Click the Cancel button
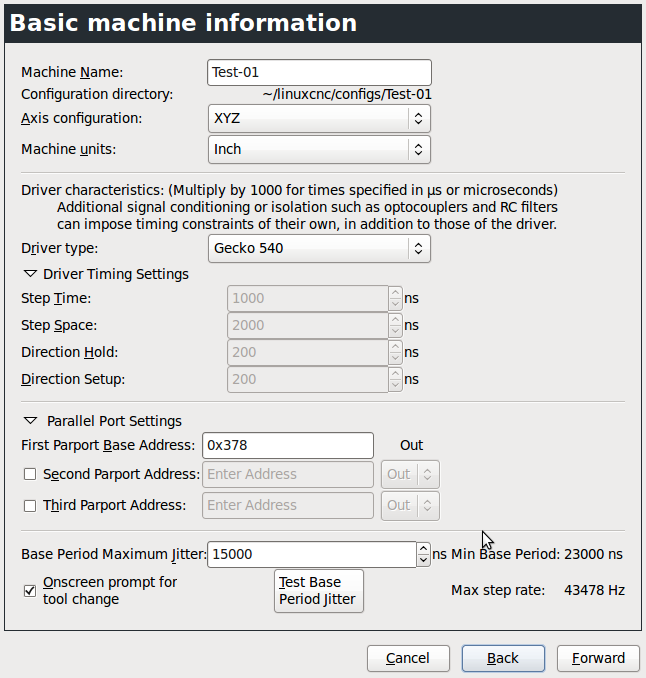The image size is (646, 678). click(408, 659)
